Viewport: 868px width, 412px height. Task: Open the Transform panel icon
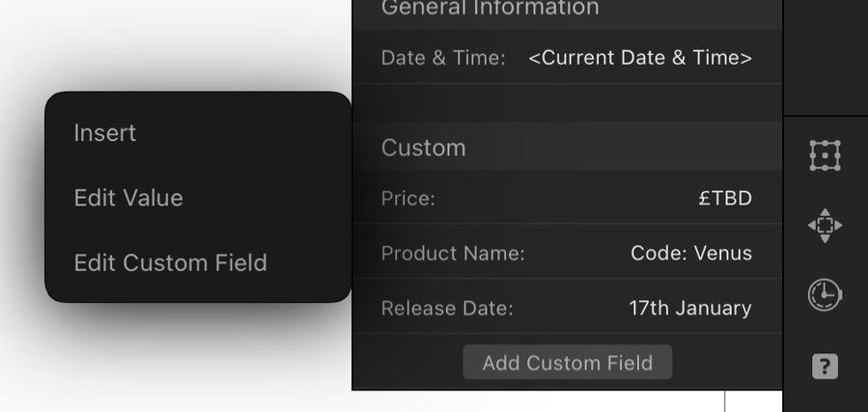click(825, 155)
